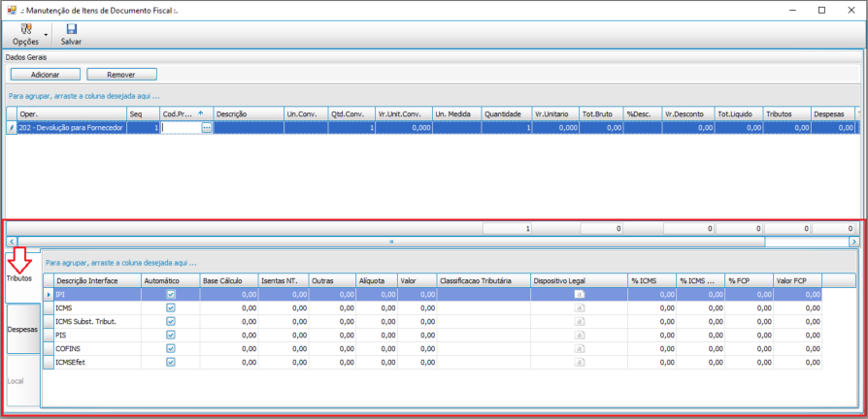Open Dispositivo Legal icon for COFINS row
The height and width of the screenshot is (419, 868).
pos(579,348)
